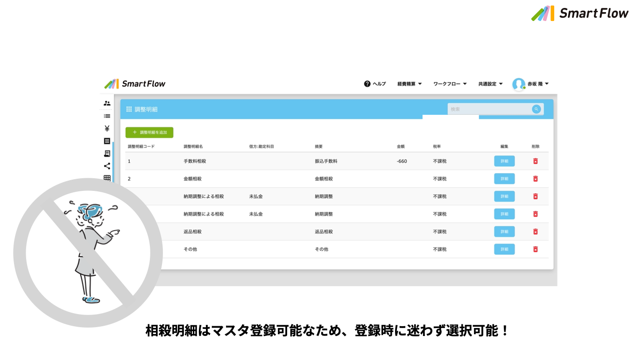635x364 pixels.
Task: Click 不課税 in the その他 row
Action: 440,249
